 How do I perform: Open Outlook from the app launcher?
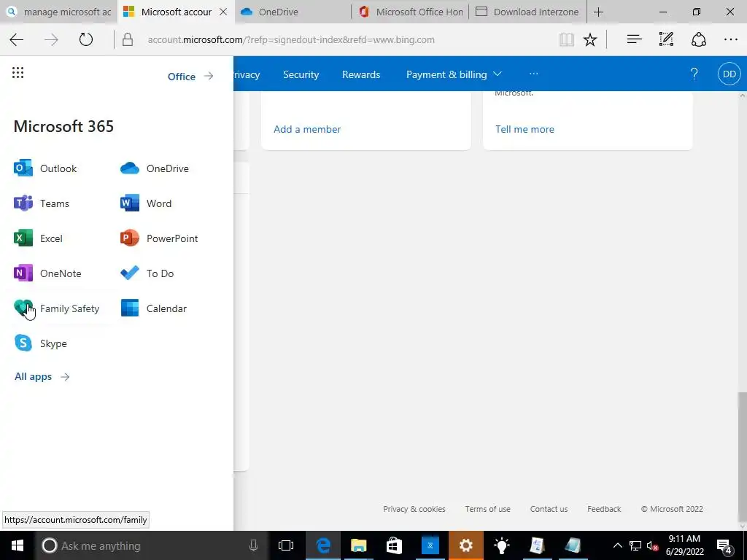(x=46, y=168)
